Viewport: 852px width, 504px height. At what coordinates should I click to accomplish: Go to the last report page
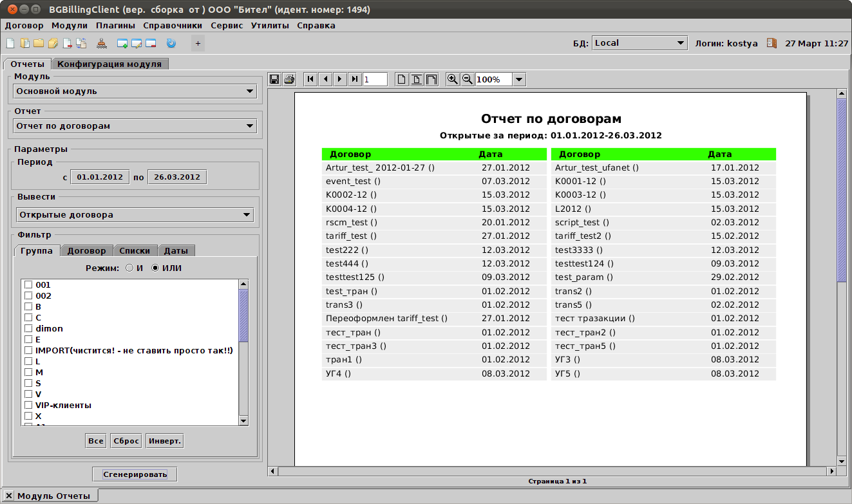tap(355, 79)
